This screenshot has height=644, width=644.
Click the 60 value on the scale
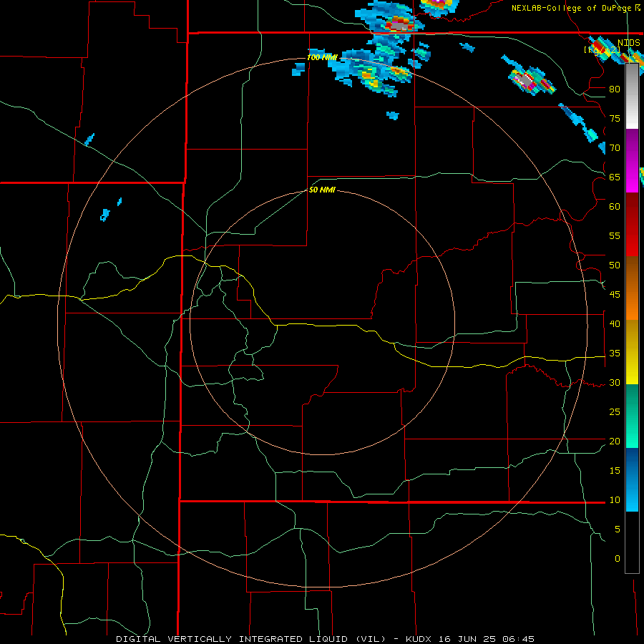click(x=615, y=207)
